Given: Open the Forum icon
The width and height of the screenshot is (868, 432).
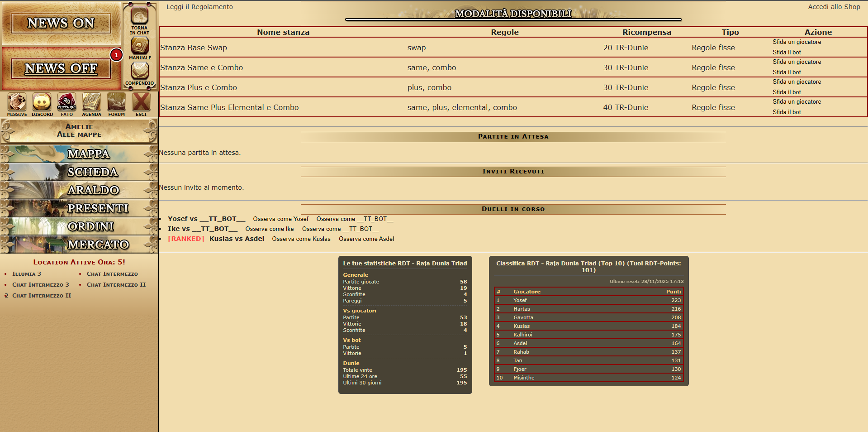Looking at the screenshot, I should pos(116,102).
